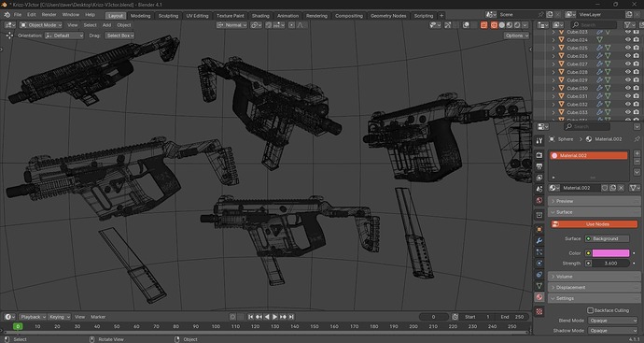The image size is (644, 343).
Task: Jump to first frame in timeline
Action: point(250,317)
